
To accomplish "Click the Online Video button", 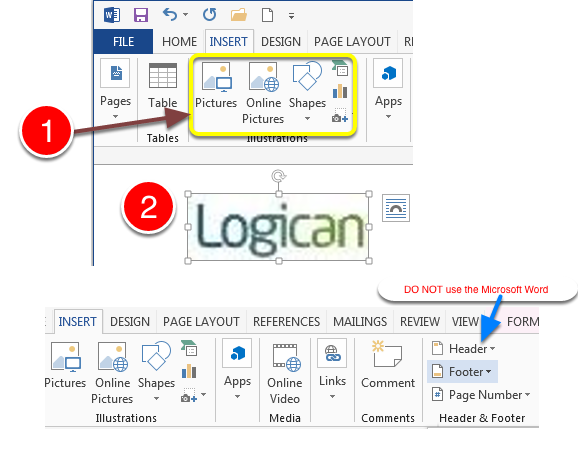I will coord(285,374).
